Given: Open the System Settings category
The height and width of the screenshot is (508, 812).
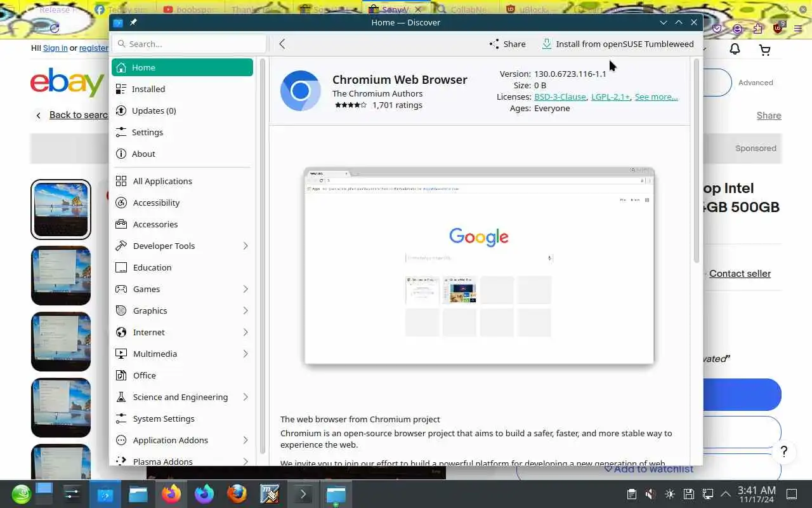Looking at the screenshot, I should pyautogui.click(x=182, y=418).
